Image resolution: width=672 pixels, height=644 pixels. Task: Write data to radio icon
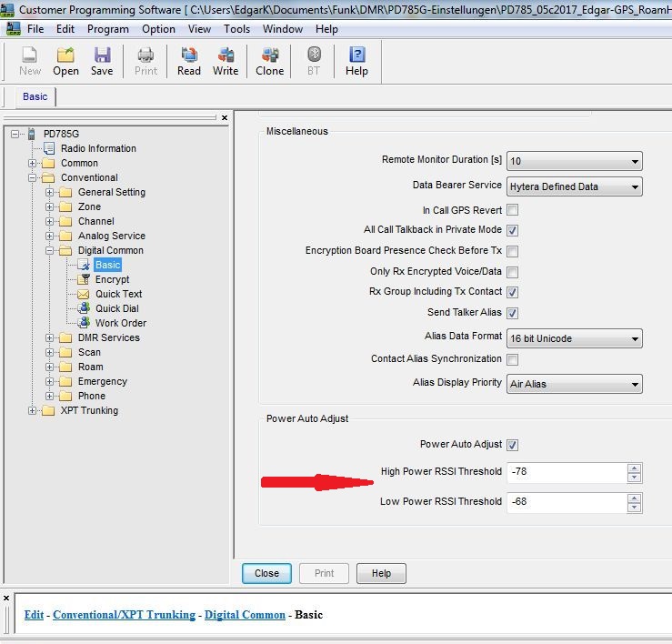point(226,61)
